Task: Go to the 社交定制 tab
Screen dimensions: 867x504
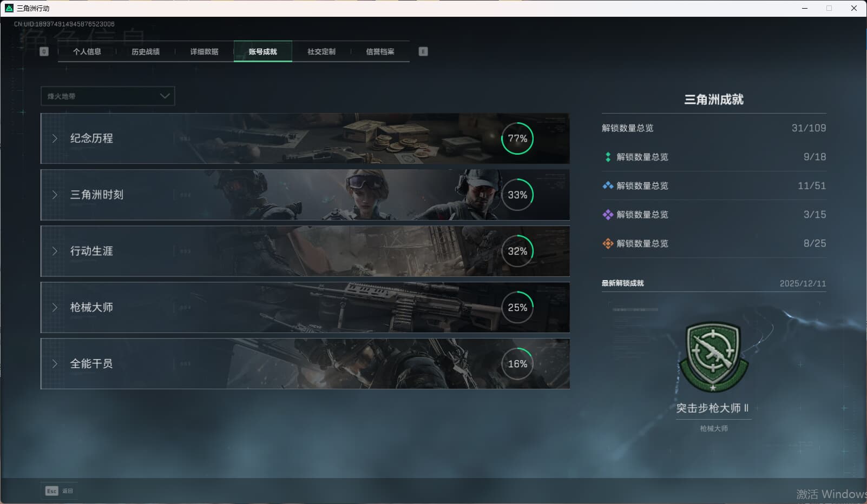Action: (321, 51)
